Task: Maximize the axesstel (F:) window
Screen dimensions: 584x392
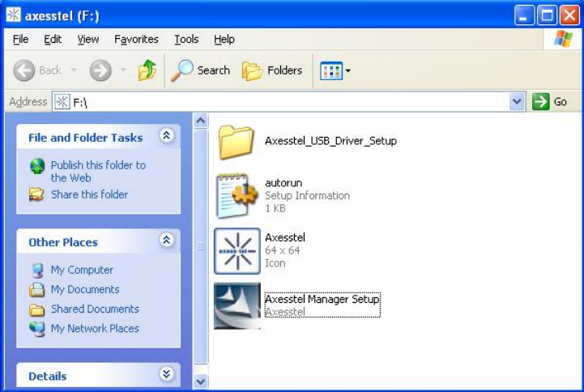Action: (547, 15)
